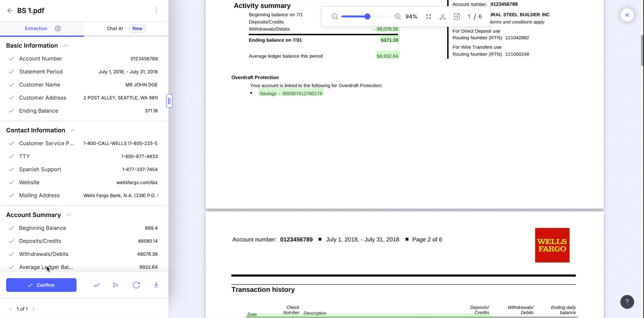Click the Spanish Support value 1-877-337-7454
644x318 pixels.
click(140, 169)
